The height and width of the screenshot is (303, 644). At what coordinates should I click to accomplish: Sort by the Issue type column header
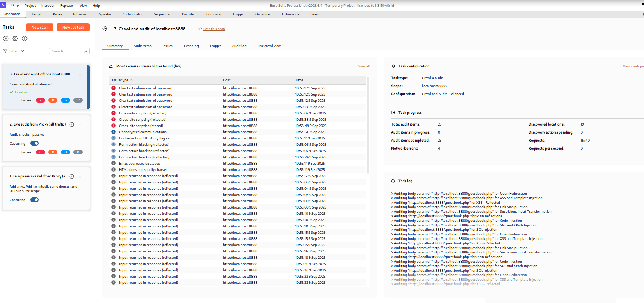pos(165,80)
